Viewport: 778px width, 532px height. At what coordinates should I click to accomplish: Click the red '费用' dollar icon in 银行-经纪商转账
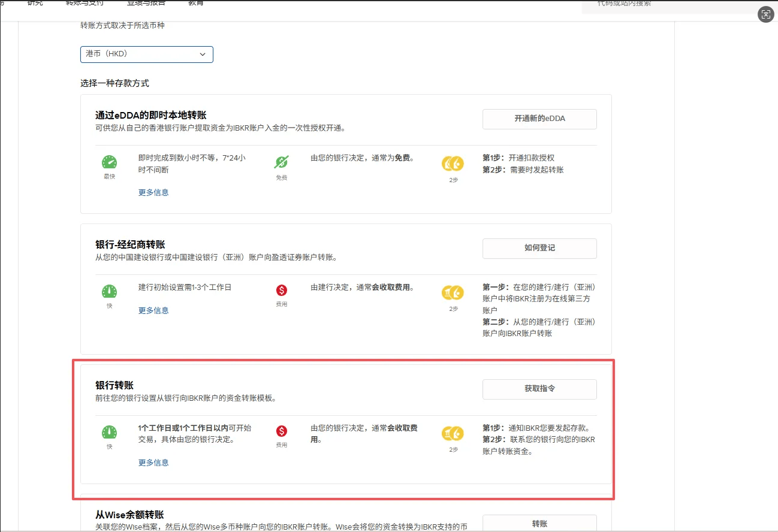282,290
